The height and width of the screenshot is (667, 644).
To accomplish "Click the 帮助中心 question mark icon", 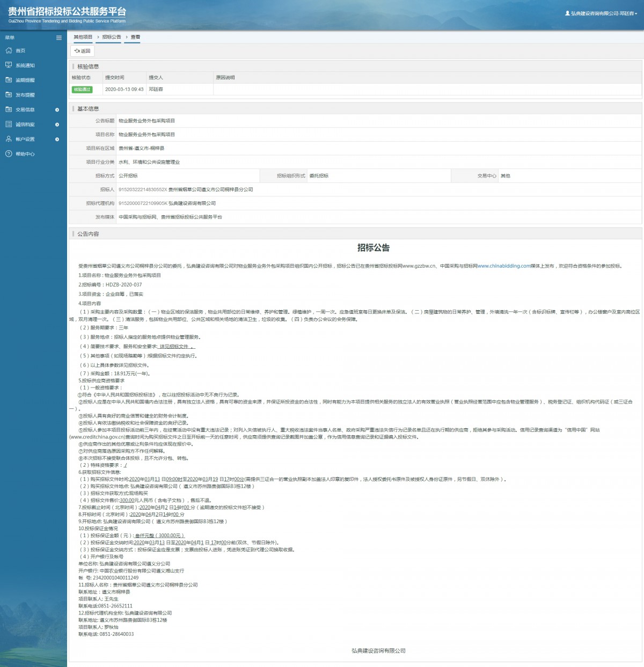I will 9,154.
